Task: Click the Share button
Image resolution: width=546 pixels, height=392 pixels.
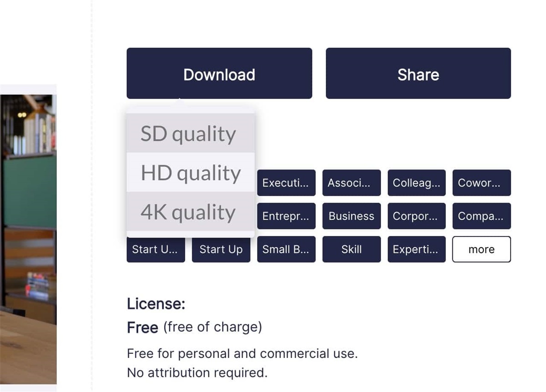Action: (x=418, y=73)
